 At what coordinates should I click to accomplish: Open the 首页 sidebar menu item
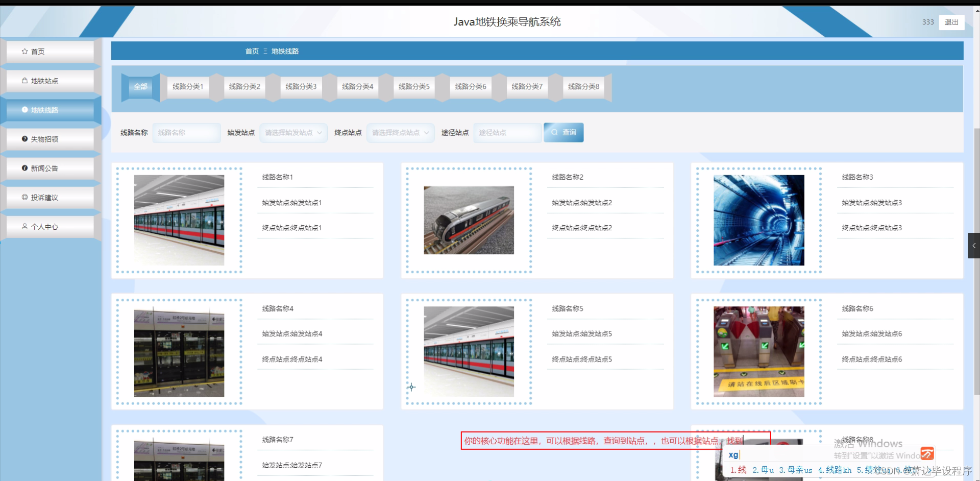tap(50, 52)
